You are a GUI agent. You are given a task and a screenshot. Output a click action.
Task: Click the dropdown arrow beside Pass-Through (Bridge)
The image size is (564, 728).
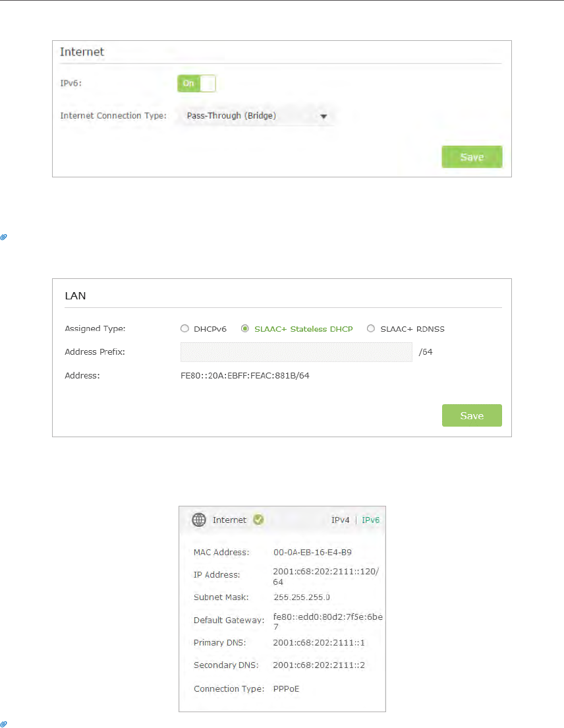click(324, 117)
